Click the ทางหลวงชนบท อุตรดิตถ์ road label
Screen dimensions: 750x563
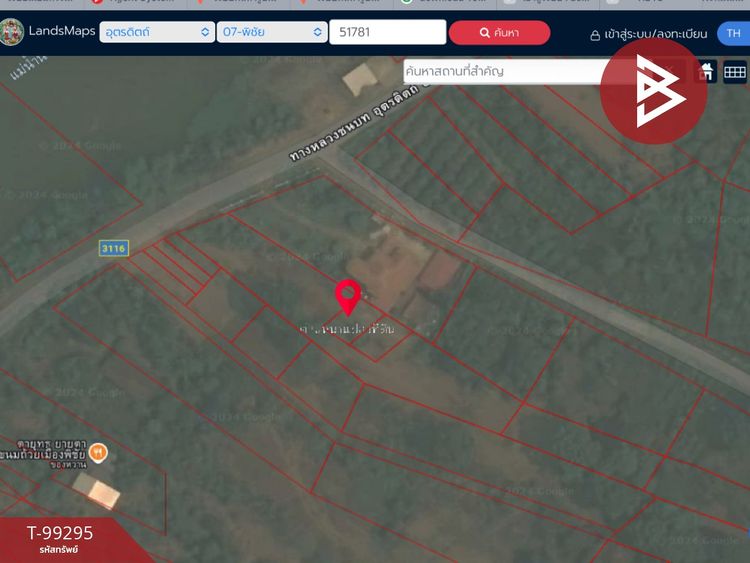[x=353, y=123]
